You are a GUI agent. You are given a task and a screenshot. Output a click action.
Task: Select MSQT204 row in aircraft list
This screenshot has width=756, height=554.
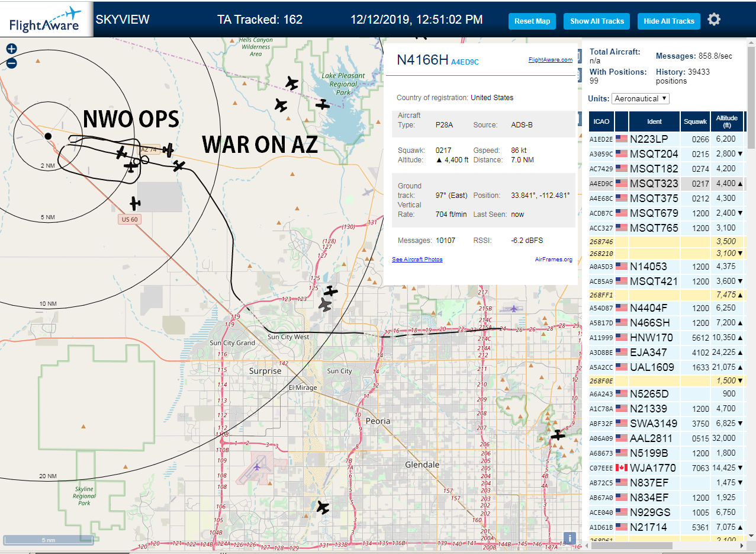coord(667,154)
